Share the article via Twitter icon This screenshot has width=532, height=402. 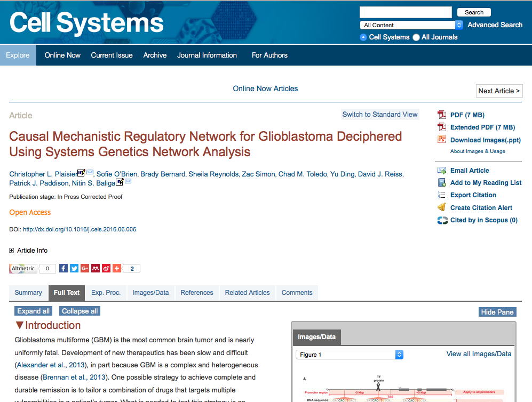[74, 269]
